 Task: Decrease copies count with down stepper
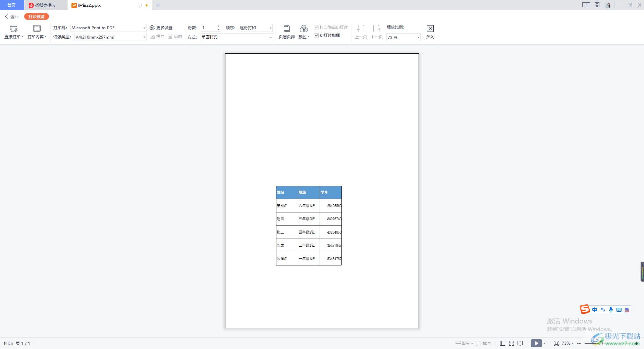pyautogui.click(x=219, y=30)
